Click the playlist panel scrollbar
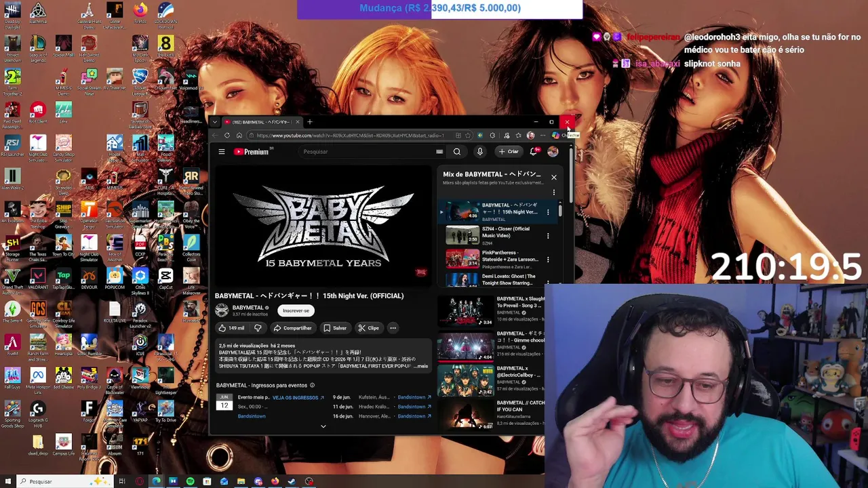Image resolution: width=868 pixels, height=488 pixels. click(560, 210)
